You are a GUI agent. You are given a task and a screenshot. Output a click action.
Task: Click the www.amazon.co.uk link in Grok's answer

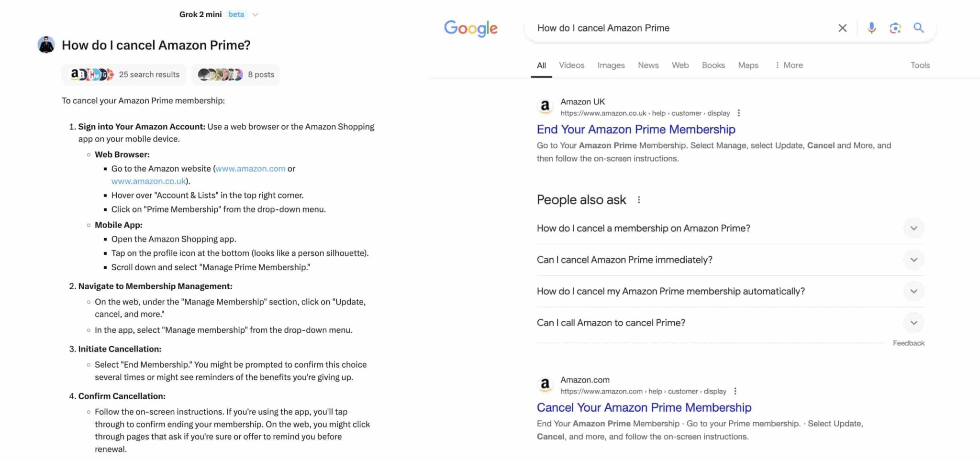click(x=148, y=181)
